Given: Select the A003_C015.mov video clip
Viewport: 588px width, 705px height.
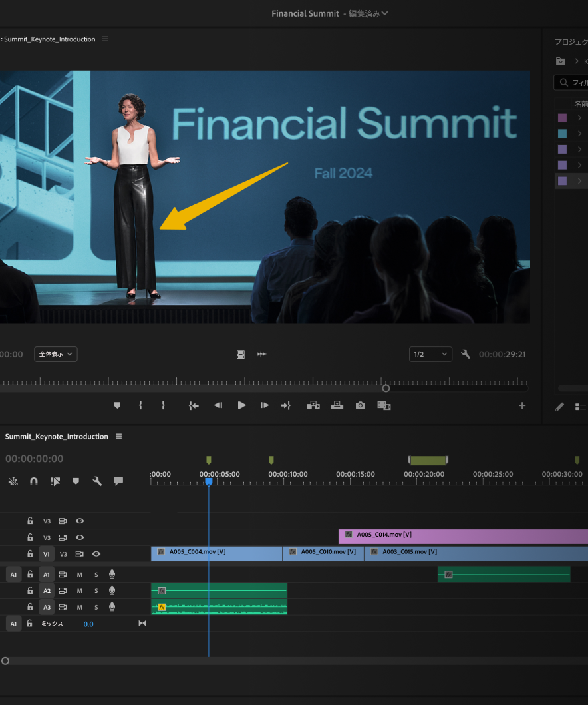Looking at the screenshot, I should tap(476, 553).
